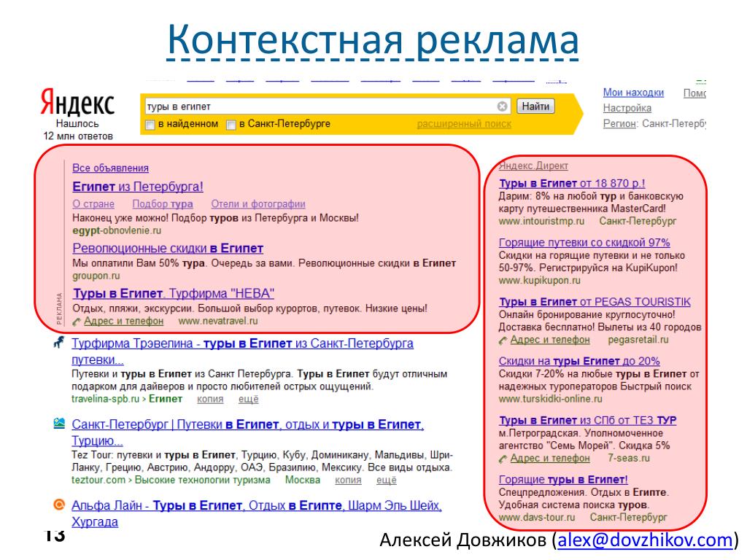This screenshot has width=747, height=560.
Task: Click the 'О стране' sitelink
Action: [93, 204]
